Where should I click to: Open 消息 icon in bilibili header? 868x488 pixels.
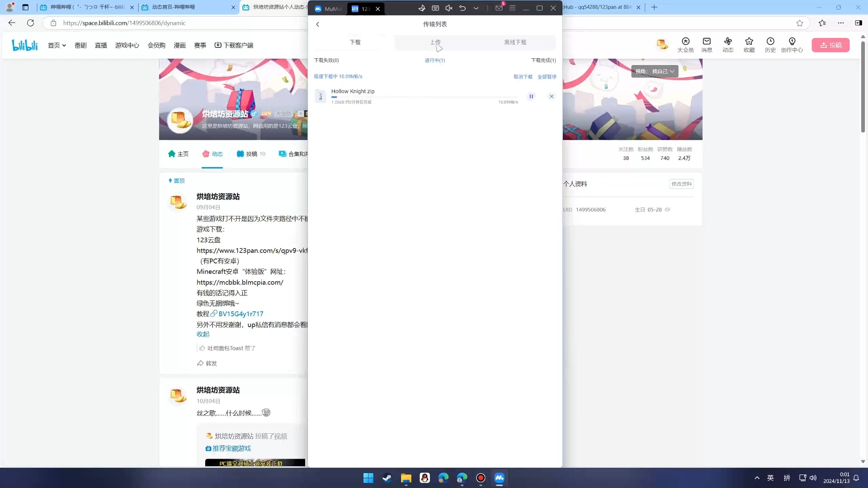click(707, 45)
